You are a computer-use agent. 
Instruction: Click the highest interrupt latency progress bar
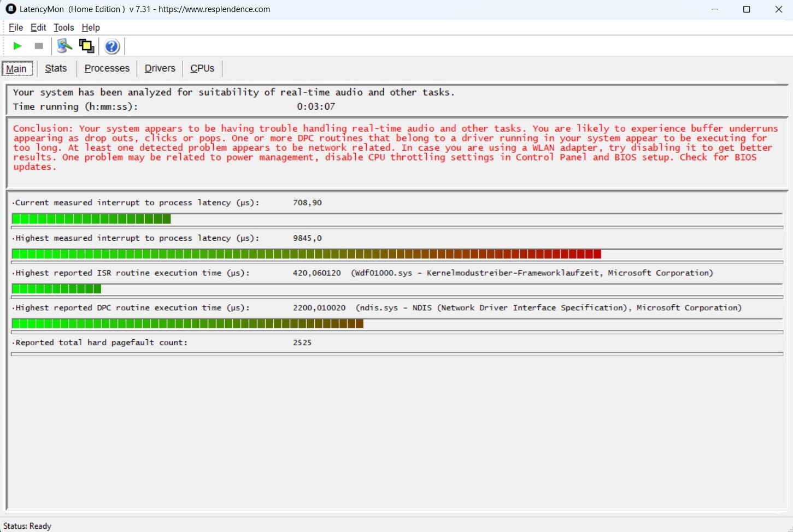[306, 255]
